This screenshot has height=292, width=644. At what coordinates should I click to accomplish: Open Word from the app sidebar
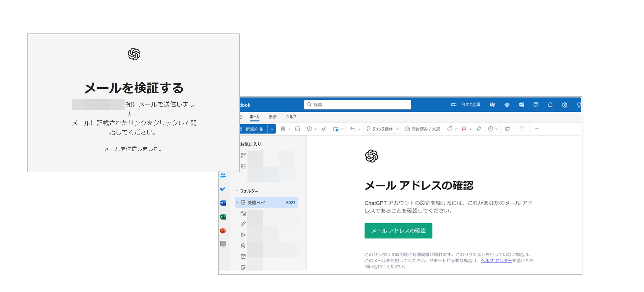(223, 203)
